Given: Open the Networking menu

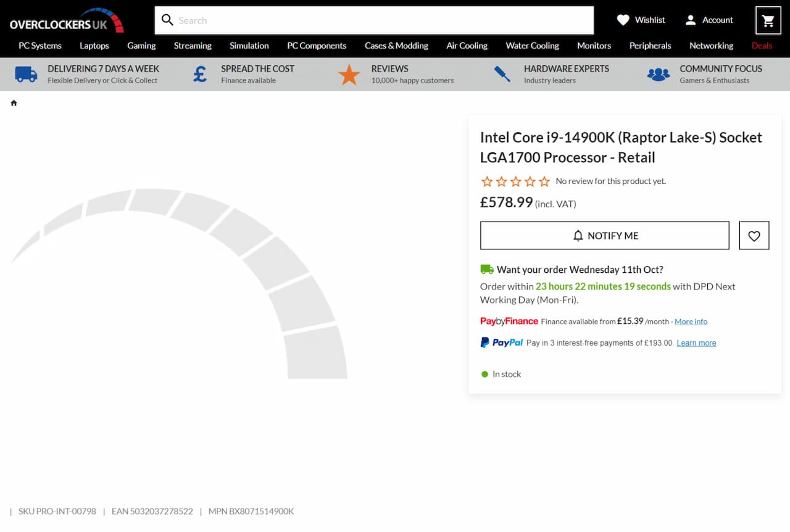Looking at the screenshot, I should click(x=712, y=46).
